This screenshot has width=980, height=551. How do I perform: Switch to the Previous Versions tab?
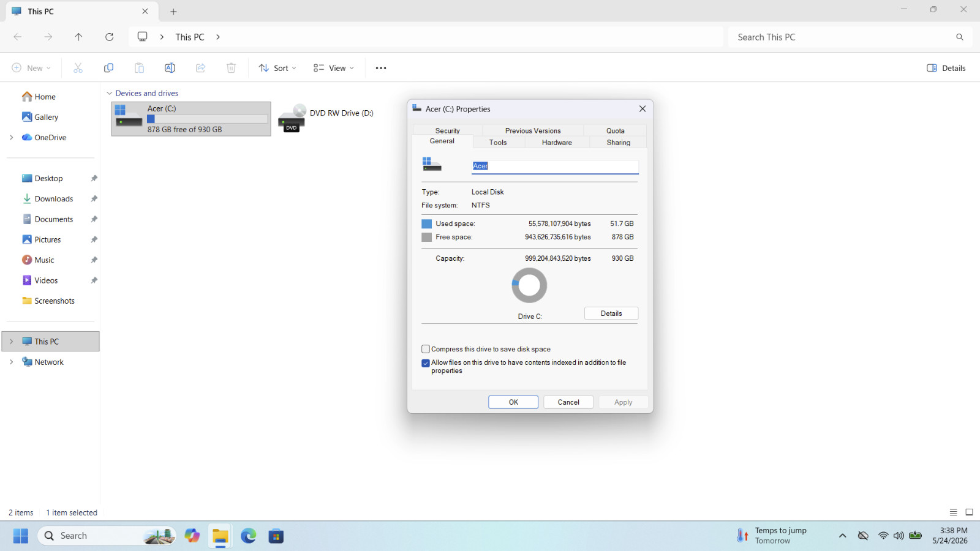[533, 130]
